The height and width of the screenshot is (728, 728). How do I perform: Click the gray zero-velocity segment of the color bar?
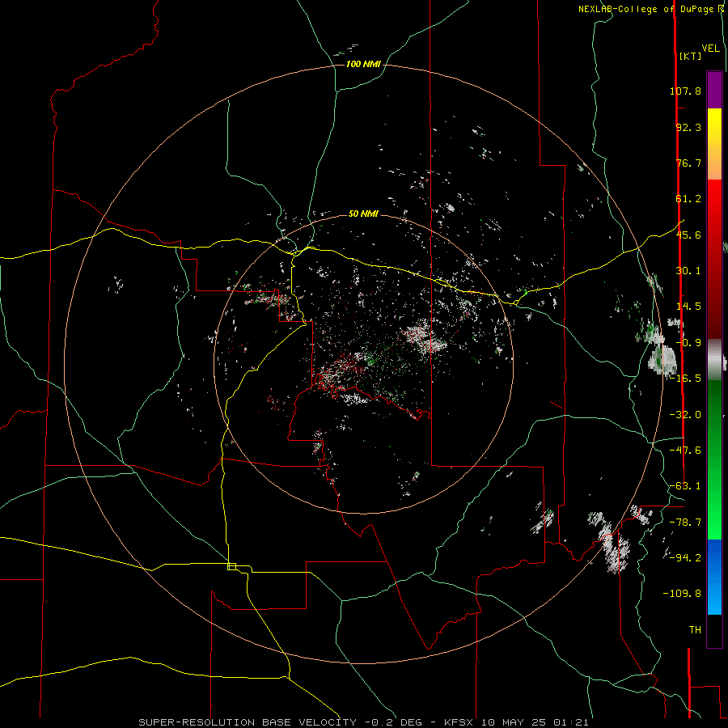click(x=714, y=360)
